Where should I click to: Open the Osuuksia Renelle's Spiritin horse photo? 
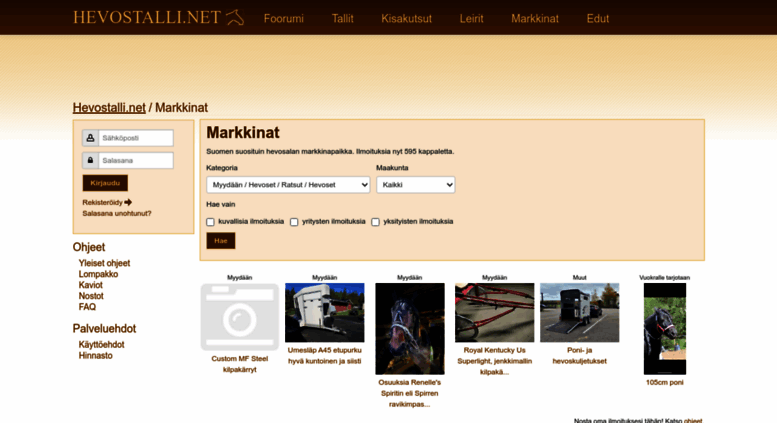(410, 328)
